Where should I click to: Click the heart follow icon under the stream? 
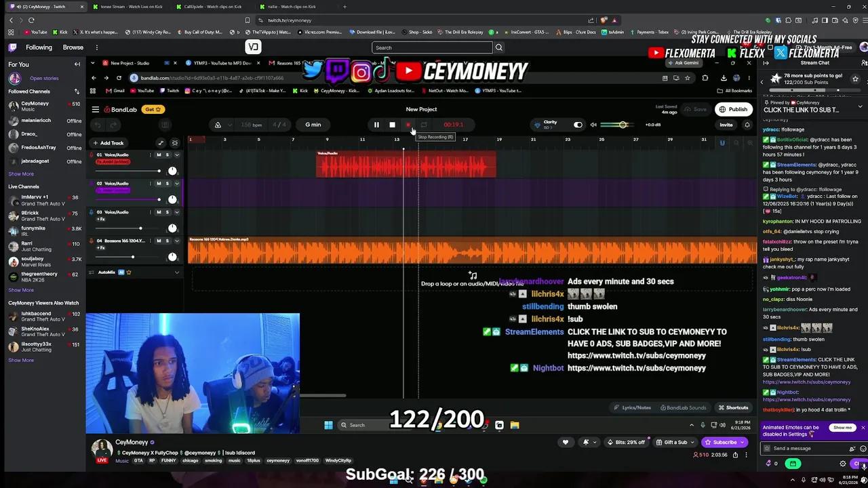[566, 443]
